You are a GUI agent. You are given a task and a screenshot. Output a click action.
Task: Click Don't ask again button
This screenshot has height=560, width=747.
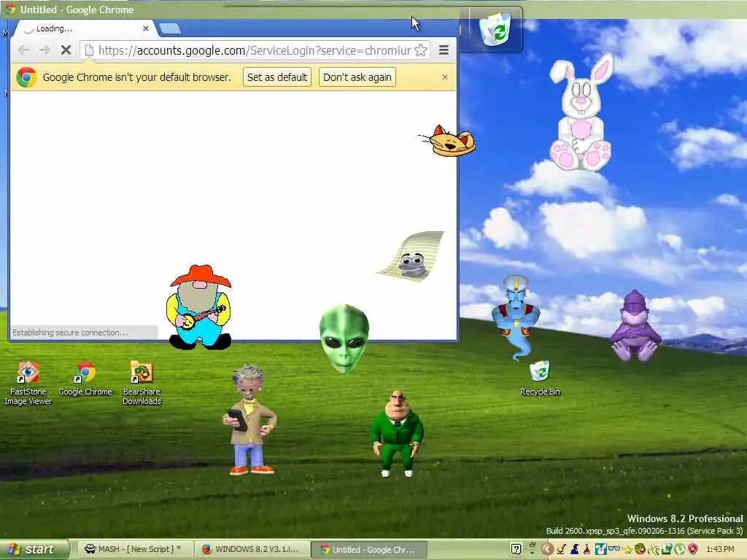point(357,77)
